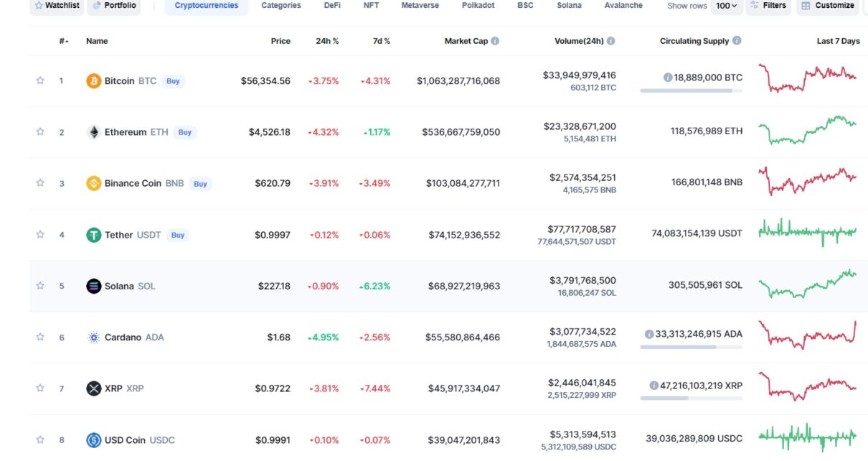Image resolution: width=868 pixels, height=461 pixels.
Task: Click the info icon beside Circulating Supply header
Action: [x=737, y=41]
